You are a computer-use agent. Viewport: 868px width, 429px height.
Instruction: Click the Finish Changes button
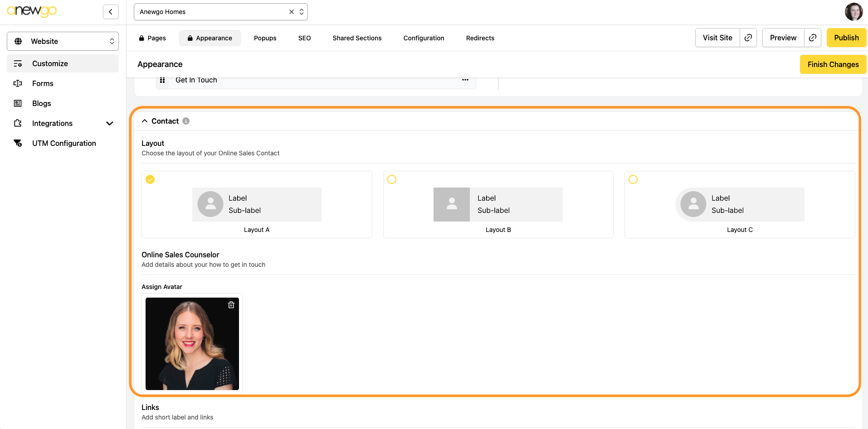tap(833, 64)
